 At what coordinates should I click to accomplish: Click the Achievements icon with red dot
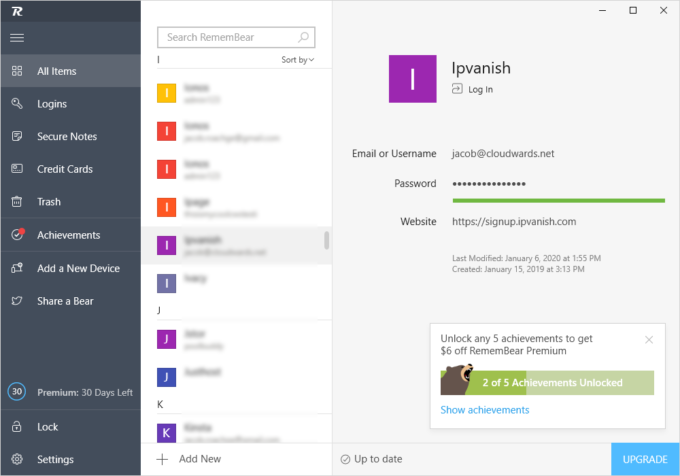[17, 234]
